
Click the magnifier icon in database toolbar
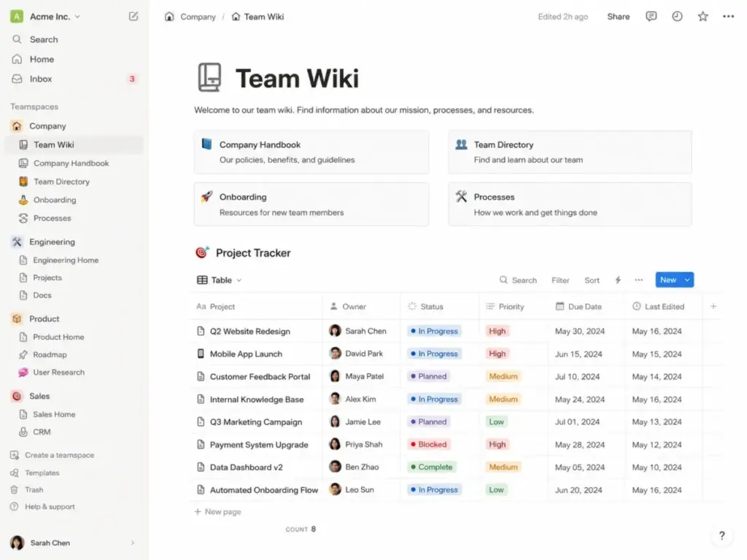[x=503, y=279]
